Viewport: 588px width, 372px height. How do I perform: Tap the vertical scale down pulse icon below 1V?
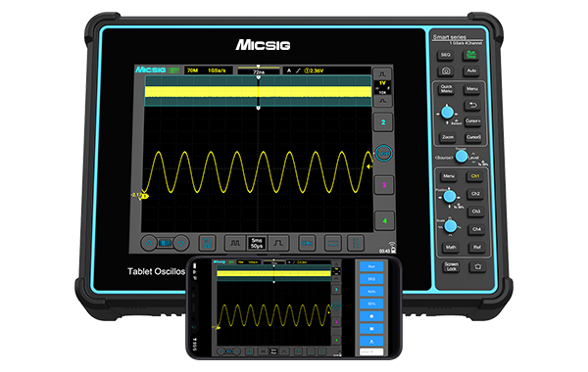pyautogui.click(x=382, y=101)
